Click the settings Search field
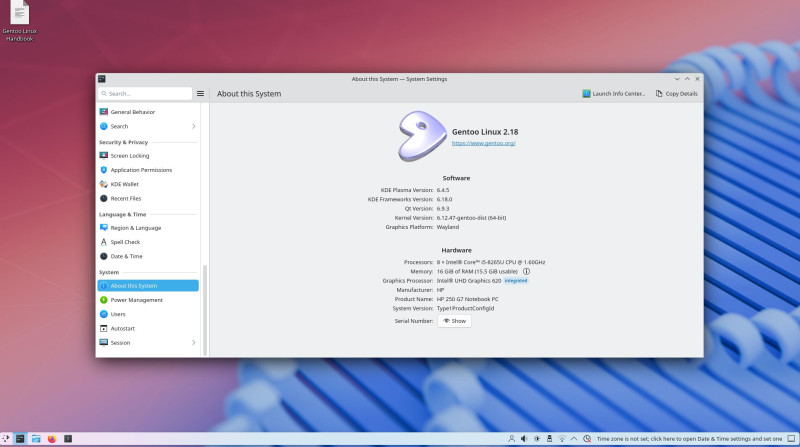The image size is (800, 447). (x=145, y=93)
